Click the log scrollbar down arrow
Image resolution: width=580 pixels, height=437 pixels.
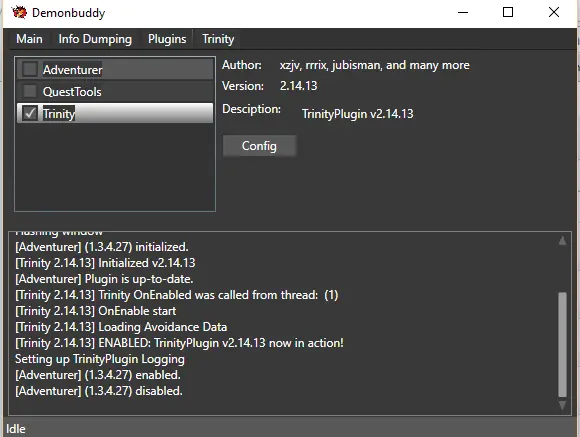coord(562,406)
